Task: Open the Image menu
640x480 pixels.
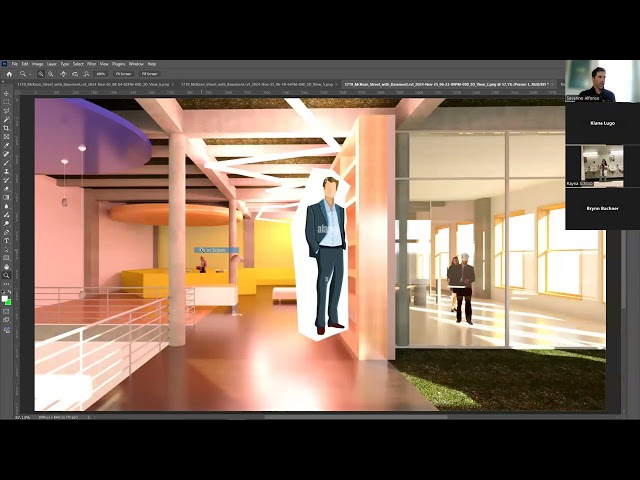Action: 38,64
